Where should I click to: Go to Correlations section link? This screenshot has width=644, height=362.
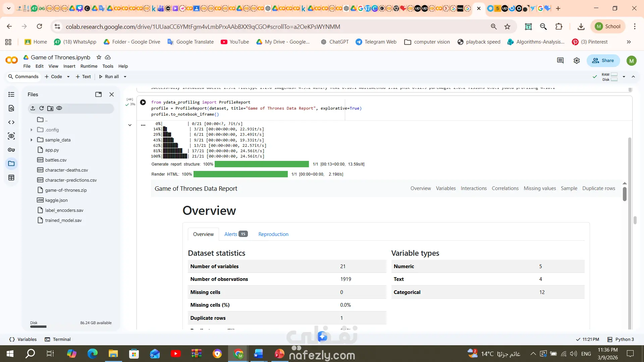505,188
